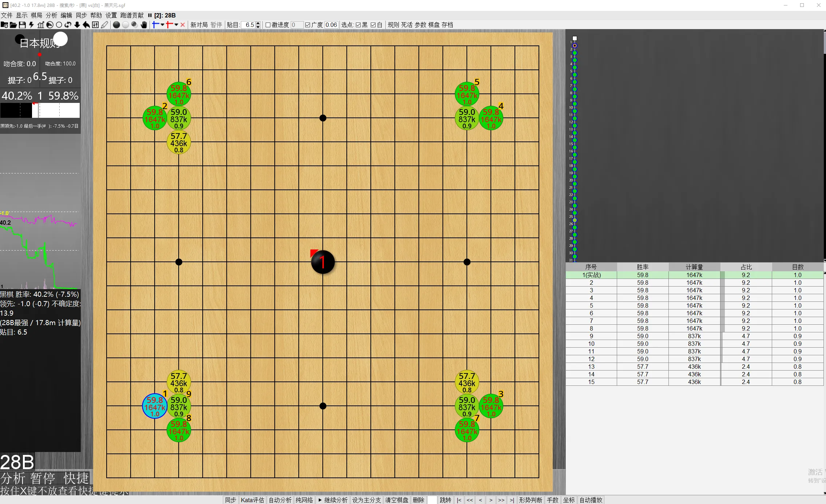
Task: Increase komi with the stepper up arrow
Action: pos(258,23)
